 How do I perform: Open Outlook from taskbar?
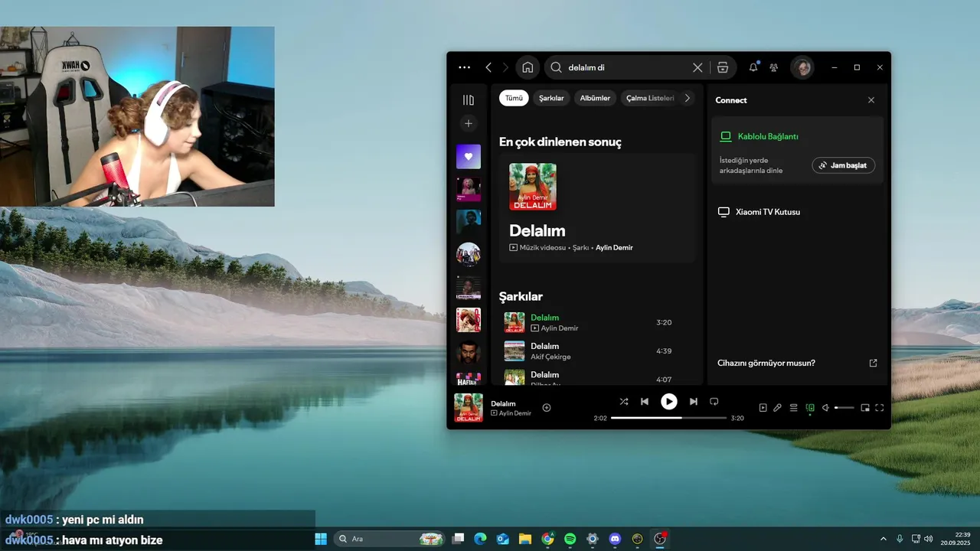pyautogui.click(x=503, y=539)
